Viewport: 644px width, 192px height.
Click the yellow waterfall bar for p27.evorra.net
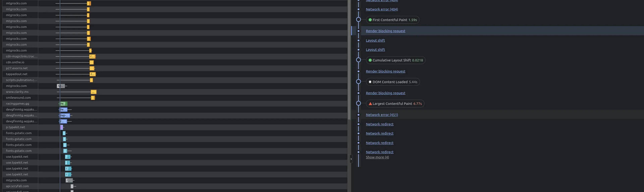(92, 68)
